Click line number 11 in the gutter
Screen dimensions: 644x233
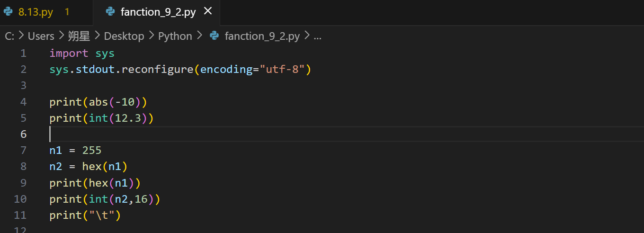click(x=20, y=215)
